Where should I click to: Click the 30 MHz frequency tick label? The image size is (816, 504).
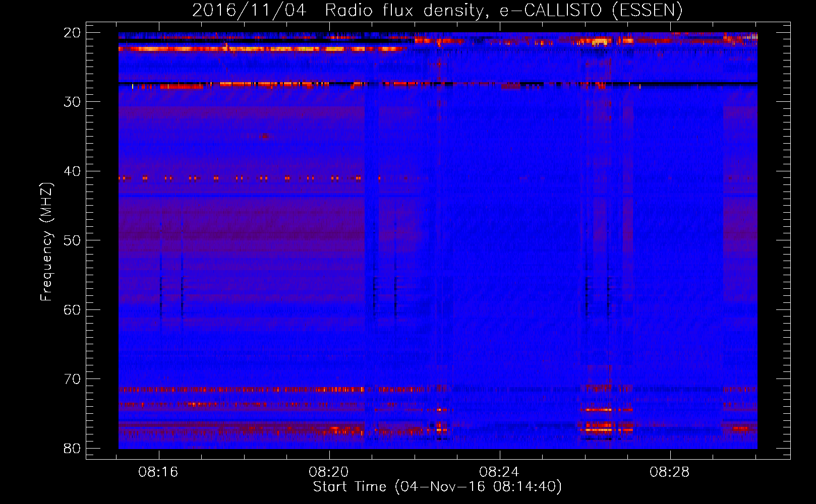(x=72, y=102)
